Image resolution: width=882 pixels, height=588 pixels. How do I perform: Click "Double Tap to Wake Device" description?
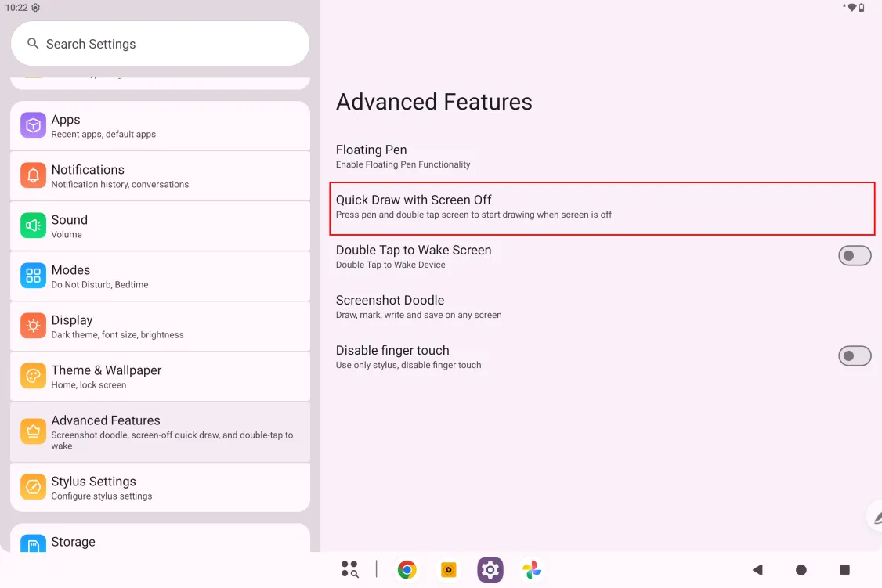(x=390, y=265)
